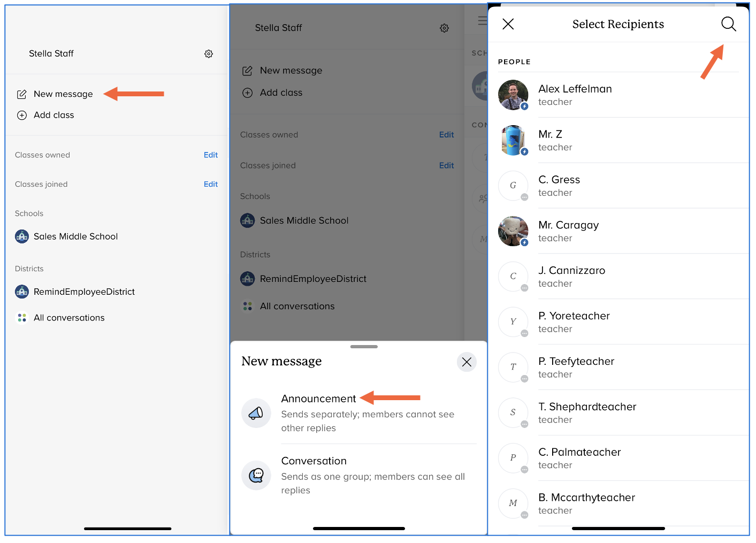
Task: Click Edit beside Classes joined in white sidebar
Action: (x=210, y=184)
